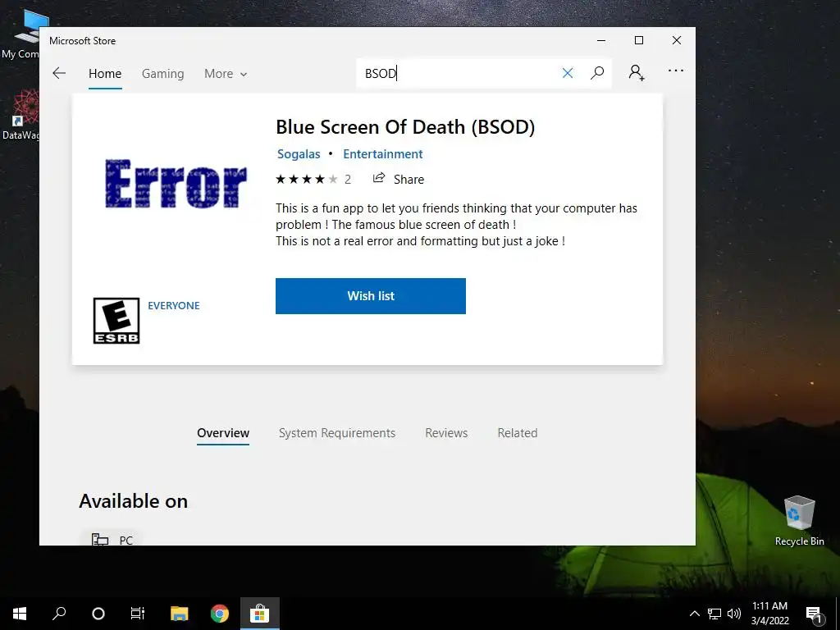Screen dimensions: 840x630
Task: Maximize the Microsoft Store window
Action: coord(638,40)
